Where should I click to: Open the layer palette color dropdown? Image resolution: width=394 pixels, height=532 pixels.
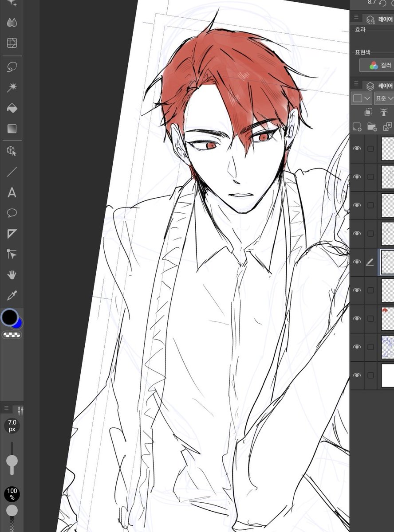tap(362, 98)
